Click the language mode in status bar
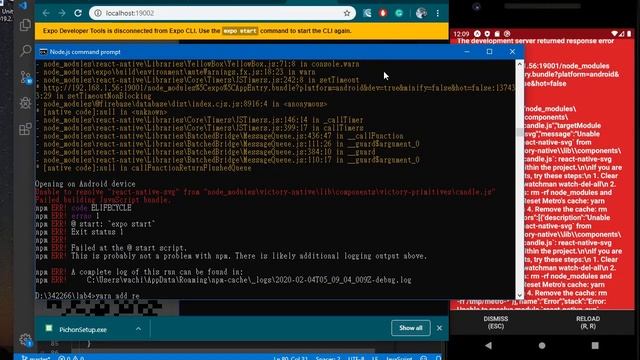The height and width of the screenshot is (360, 640). point(399,358)
